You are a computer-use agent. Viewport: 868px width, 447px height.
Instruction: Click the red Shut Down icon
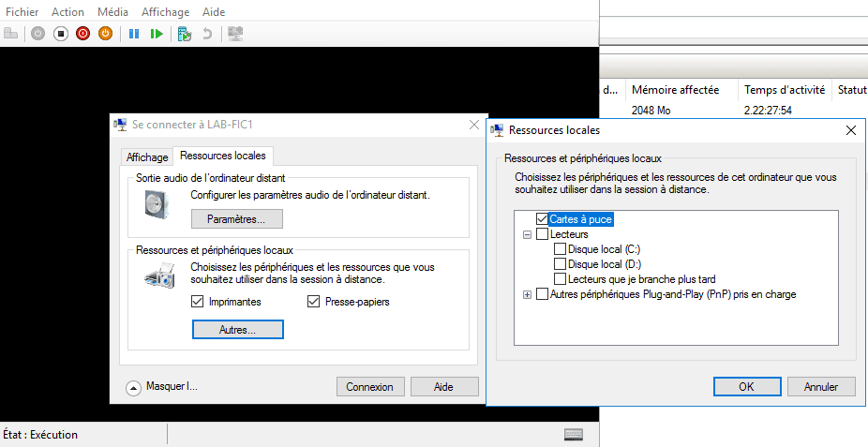83,34
